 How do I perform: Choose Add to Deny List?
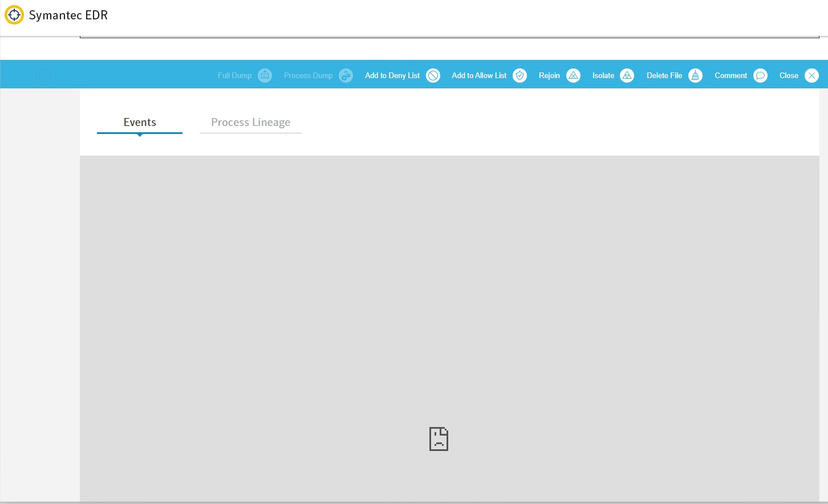point(392,75)
